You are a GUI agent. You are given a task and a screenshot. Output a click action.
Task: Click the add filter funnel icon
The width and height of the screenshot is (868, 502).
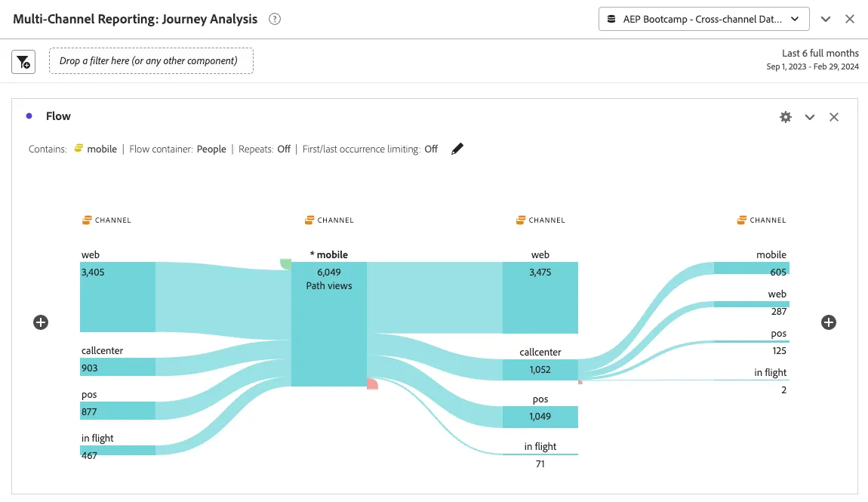point(23,61)
